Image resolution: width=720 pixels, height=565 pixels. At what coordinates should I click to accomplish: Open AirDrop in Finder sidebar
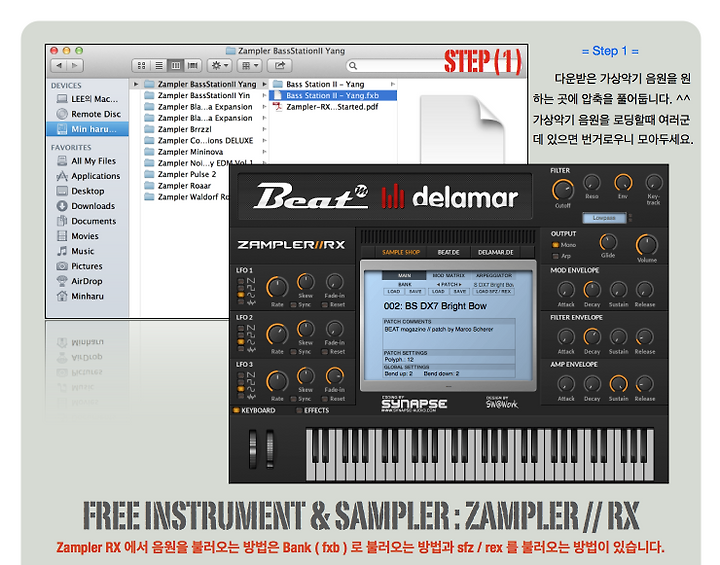[79, 281]
